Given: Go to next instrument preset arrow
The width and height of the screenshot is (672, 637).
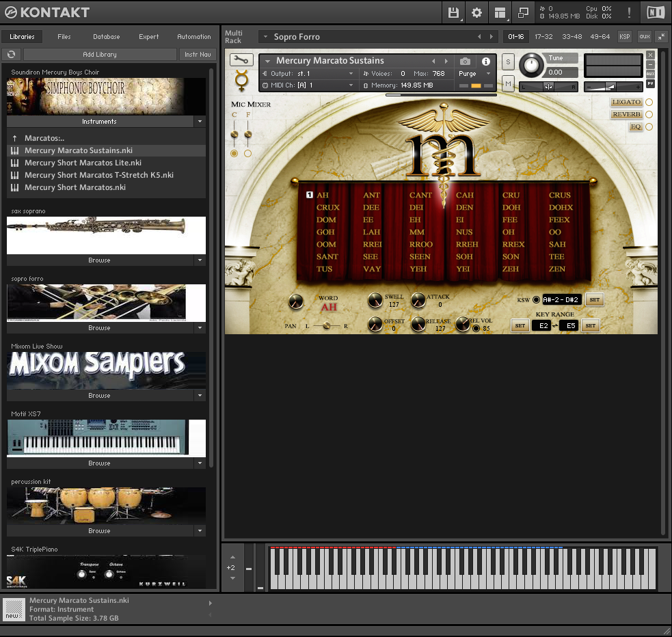Looking at the screenshot, I should pyautogui.click(x=446, y=62).
